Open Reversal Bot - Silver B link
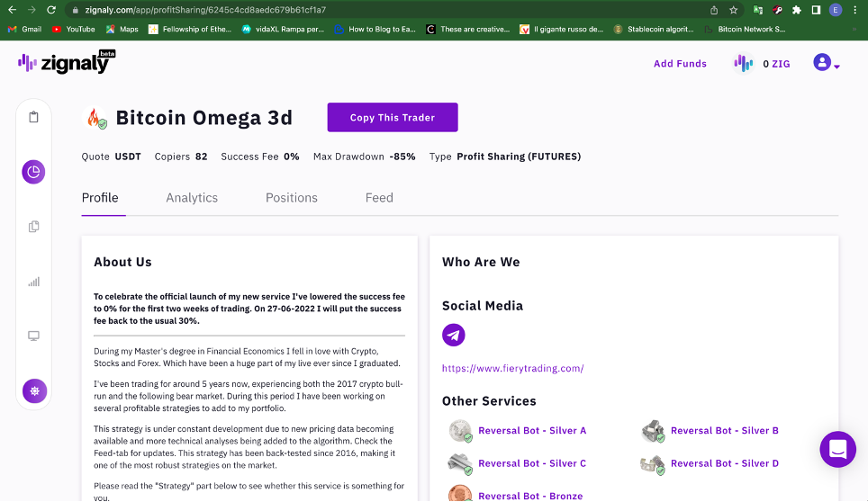 [725, 431]
